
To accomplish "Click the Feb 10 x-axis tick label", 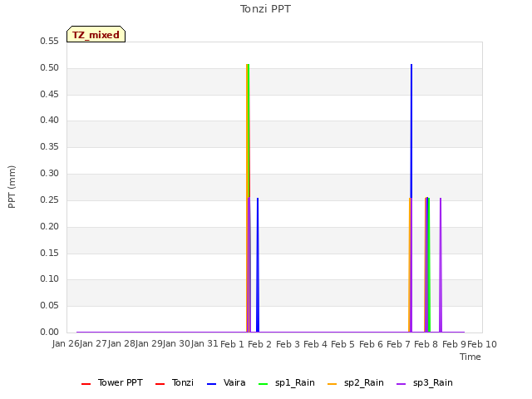I will (482, 344).
